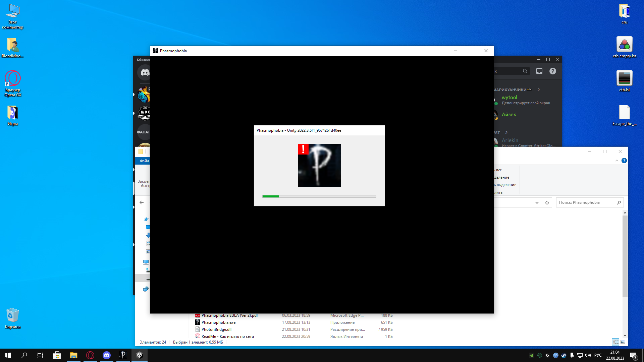Click the Phasmophobia logo in loading dialog
The width and height of the screenshot is (644, 362).
pos(319,165)
